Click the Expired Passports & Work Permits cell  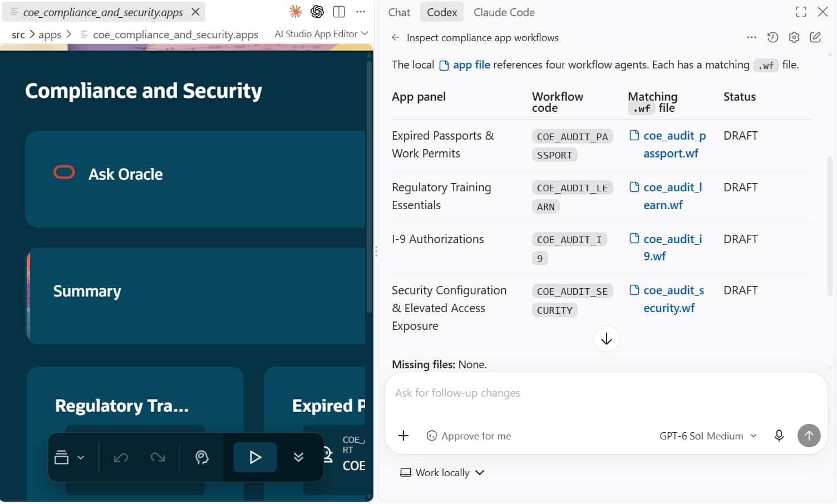[x=443, y=145]
